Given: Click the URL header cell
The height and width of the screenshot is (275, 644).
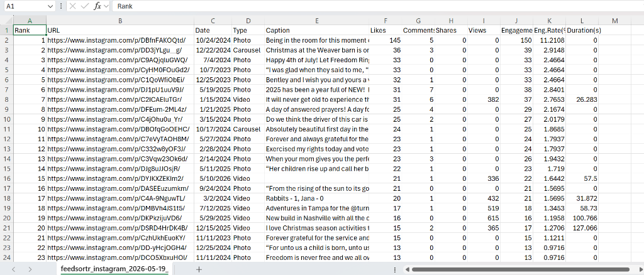Looking at the screenshot, I should [x=120, y=30].
